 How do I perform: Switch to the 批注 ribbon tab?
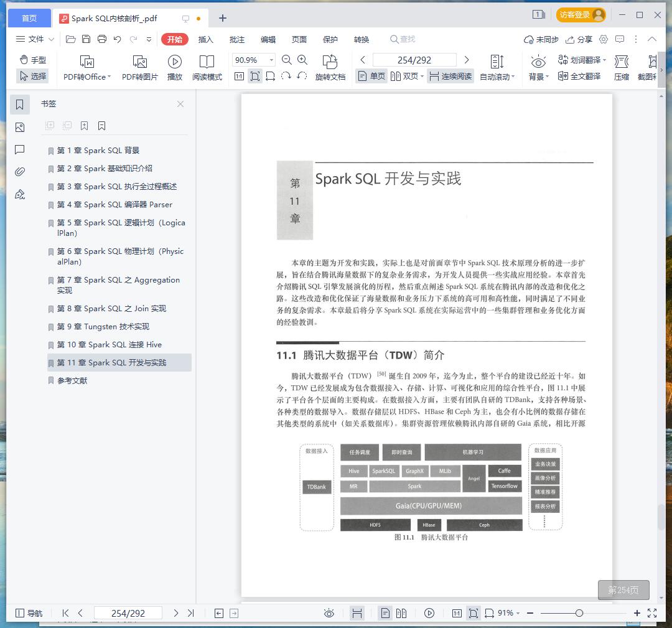(236, 39)
